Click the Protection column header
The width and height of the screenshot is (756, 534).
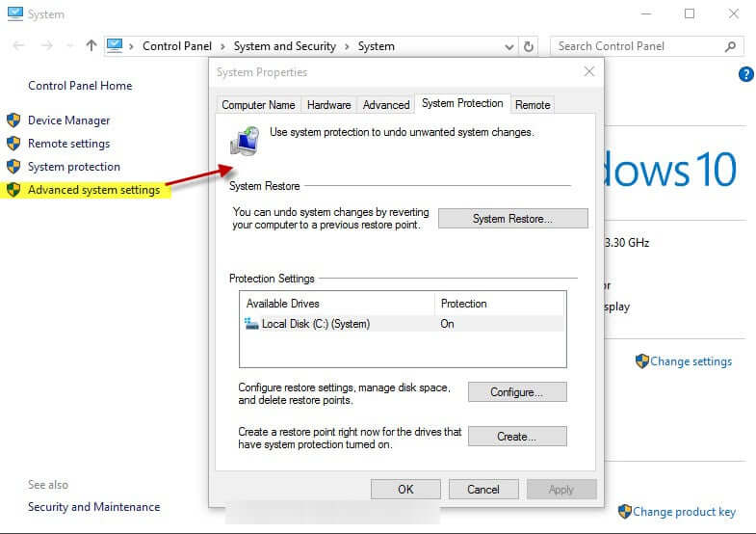[x=500, y=304]
